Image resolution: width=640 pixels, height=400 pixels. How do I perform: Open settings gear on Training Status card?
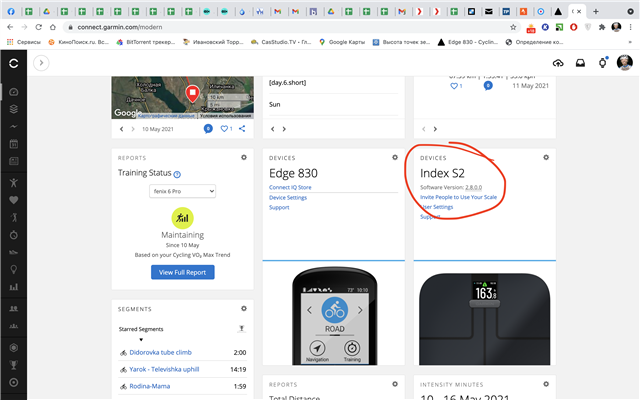pyautogui.click(x=244, y=157)
